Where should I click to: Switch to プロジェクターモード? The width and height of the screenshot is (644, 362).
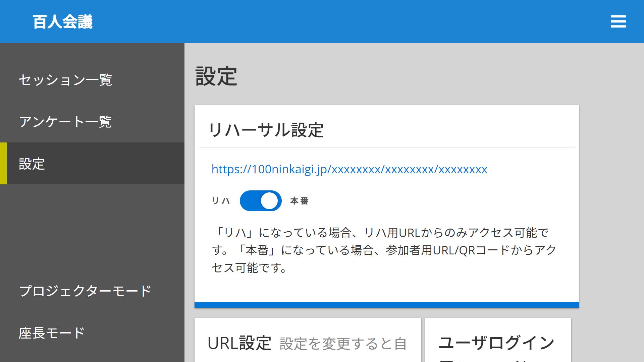(85, 291)
